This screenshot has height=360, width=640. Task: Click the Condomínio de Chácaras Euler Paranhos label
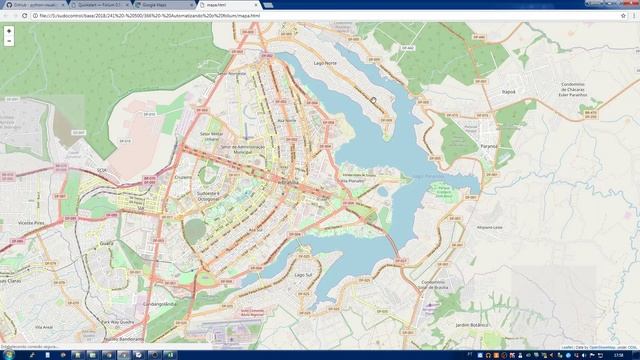(x=573, y=89)
